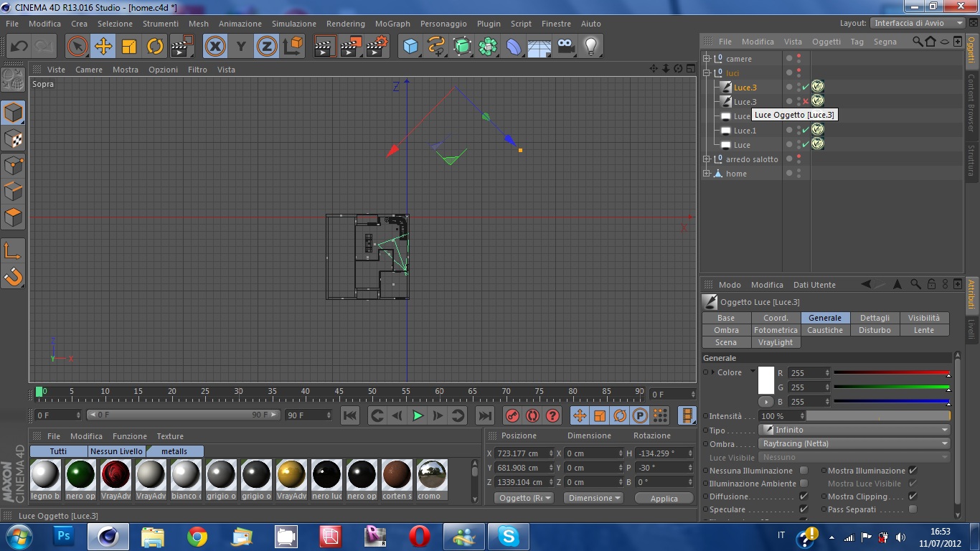Enable Nessuna Illuminazione checkbox
This screenshot has width=980, height=551.
click(804, 471)
